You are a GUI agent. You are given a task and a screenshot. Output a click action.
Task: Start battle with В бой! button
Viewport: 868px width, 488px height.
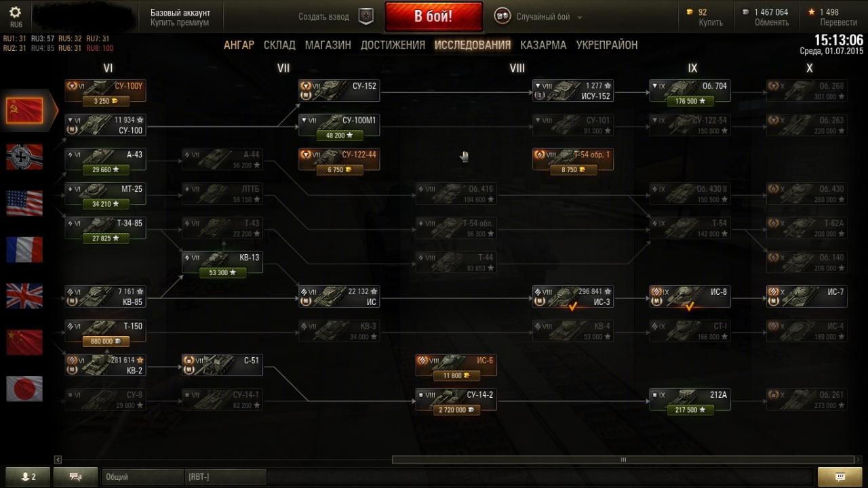tap(433, 16)
